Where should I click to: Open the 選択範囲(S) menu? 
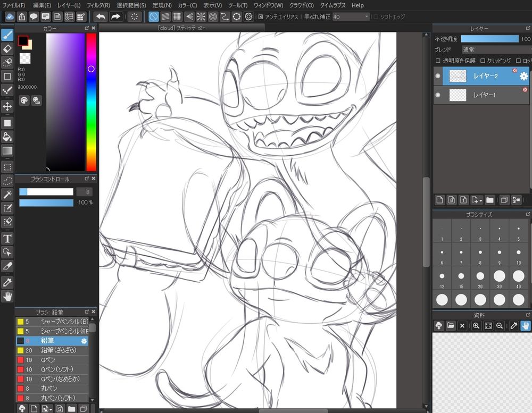pos(131,5)
